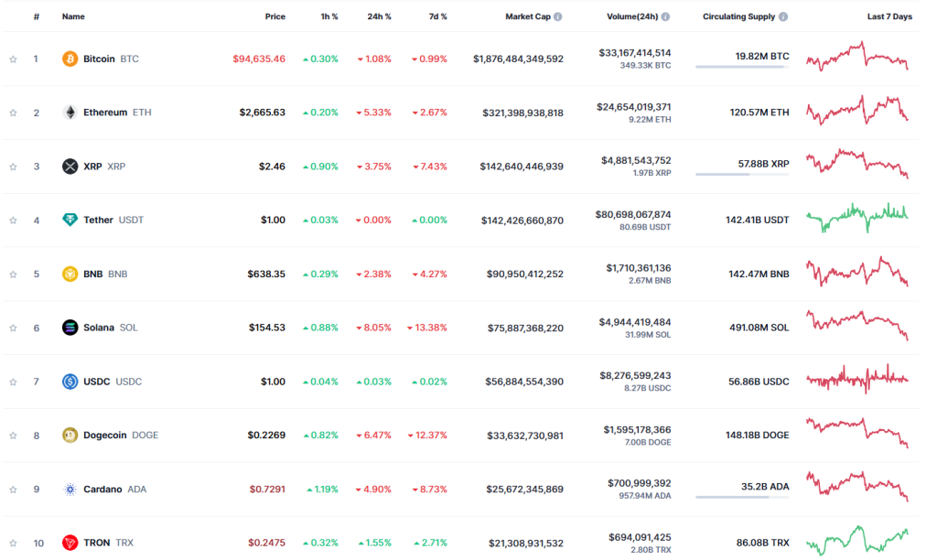
Task: Sort coins by the Name column
Action: point(73,16)
